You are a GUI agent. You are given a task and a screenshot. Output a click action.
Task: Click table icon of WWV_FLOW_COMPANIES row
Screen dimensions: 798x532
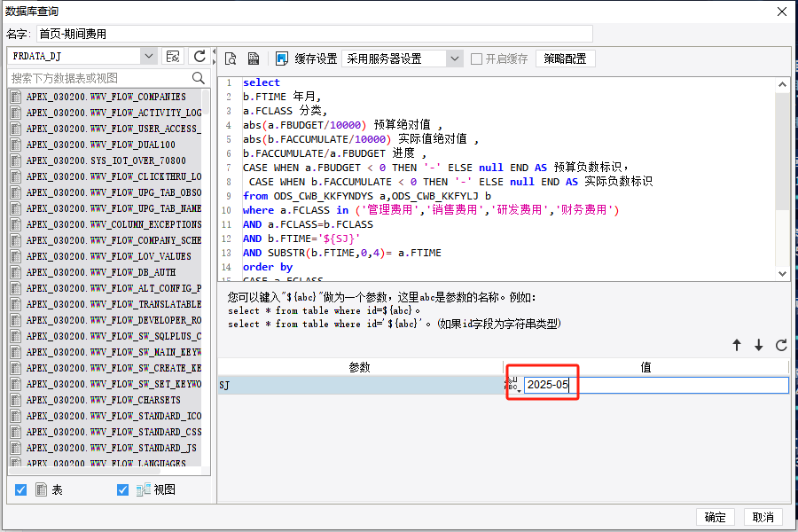(16, 97)
